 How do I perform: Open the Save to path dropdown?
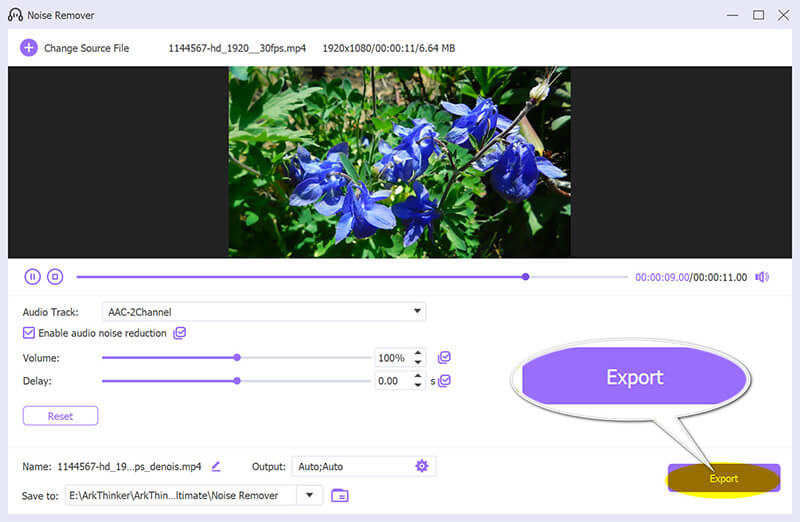[310, 495]
